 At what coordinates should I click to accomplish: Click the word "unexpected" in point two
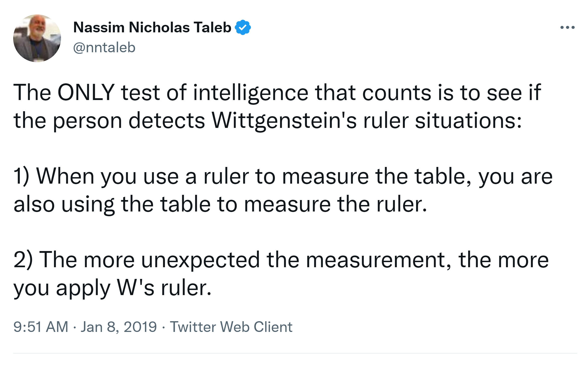coord(200,260)
